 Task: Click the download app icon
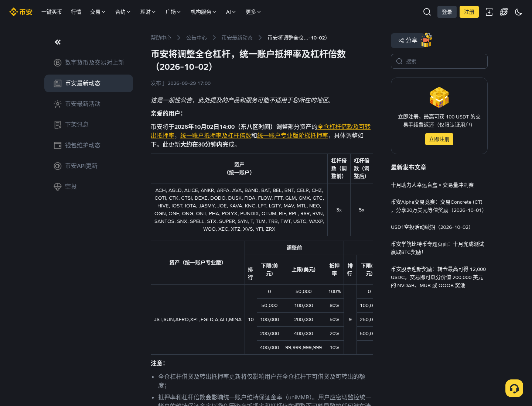(x=489, y=12)
